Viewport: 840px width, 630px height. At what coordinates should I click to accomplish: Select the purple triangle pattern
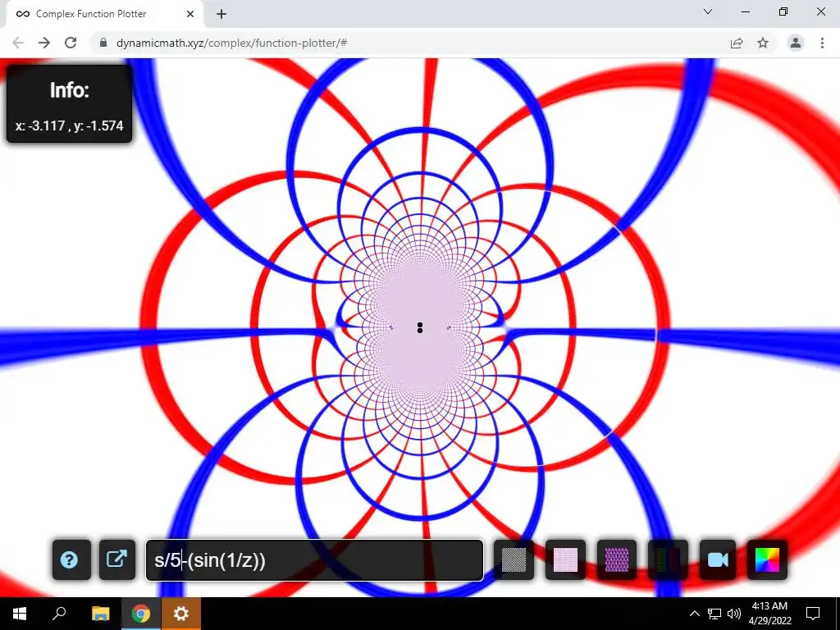point(617,559)
